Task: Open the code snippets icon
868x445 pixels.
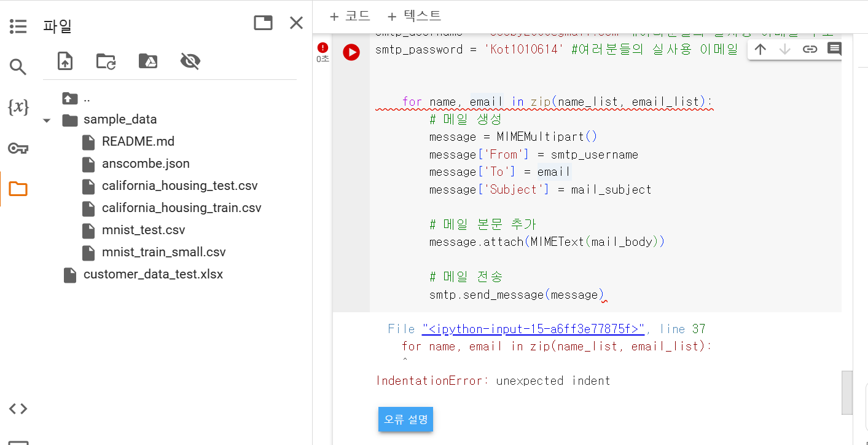Action: (18, 409)
